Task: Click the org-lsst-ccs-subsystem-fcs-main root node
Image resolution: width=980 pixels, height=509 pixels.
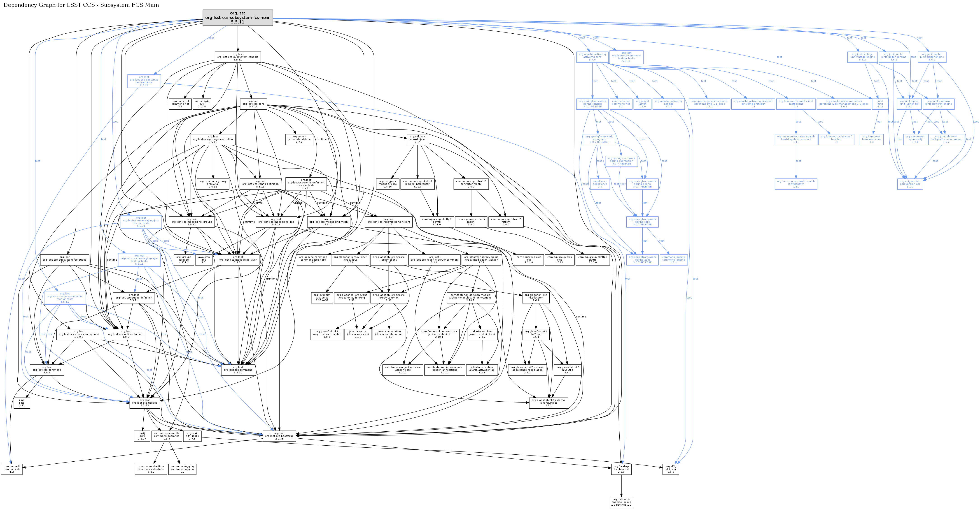Action: (x=238, y=18)
